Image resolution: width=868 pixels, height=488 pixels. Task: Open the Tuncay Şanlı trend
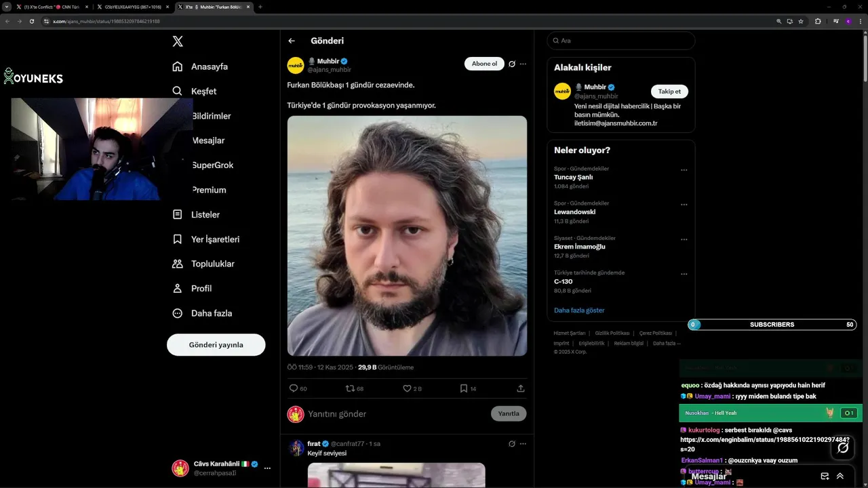coord(573,177)
